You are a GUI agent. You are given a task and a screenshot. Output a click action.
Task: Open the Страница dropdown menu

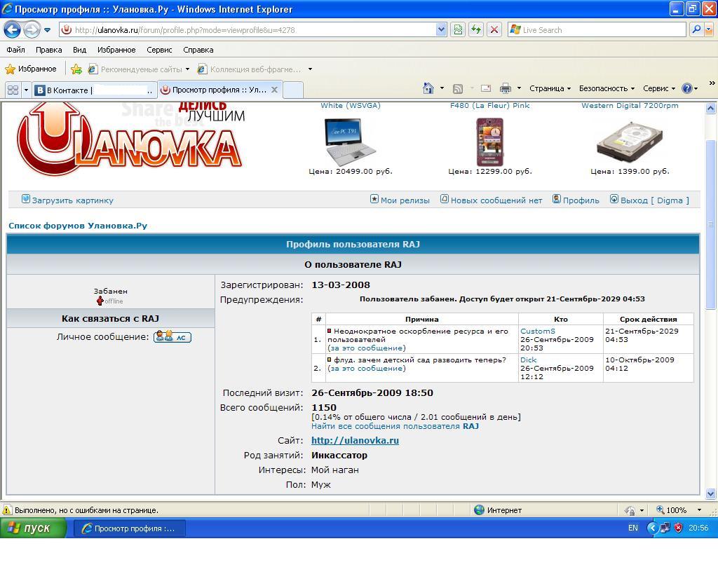550,88
